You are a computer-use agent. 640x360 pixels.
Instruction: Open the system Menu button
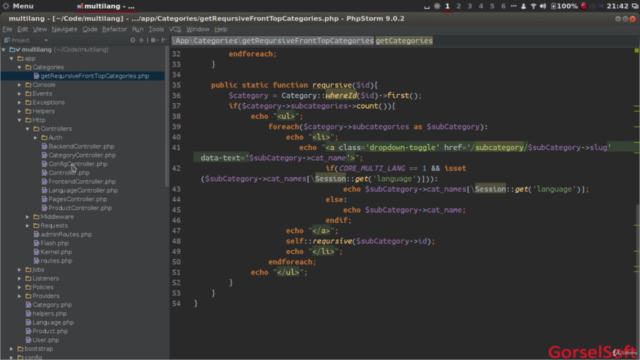(18, 6)
